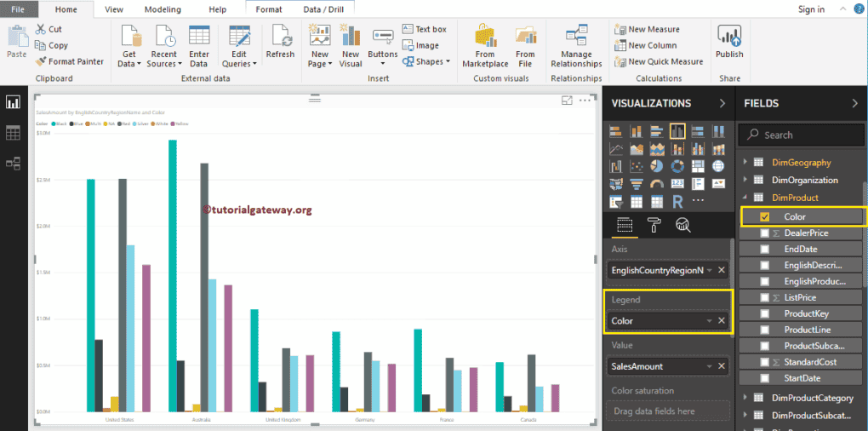Pick the KPI visual

(718, 183)
